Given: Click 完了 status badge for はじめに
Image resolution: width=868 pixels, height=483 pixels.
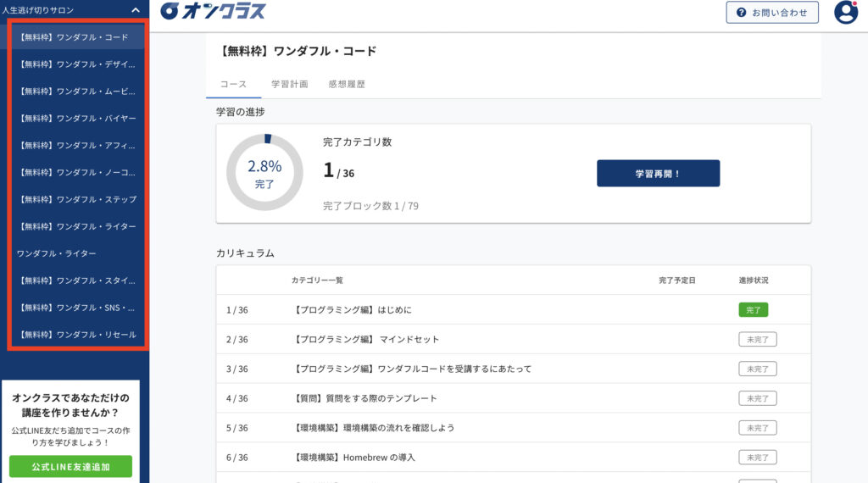Looking at the screenshot, I should [x=753, y=310].
